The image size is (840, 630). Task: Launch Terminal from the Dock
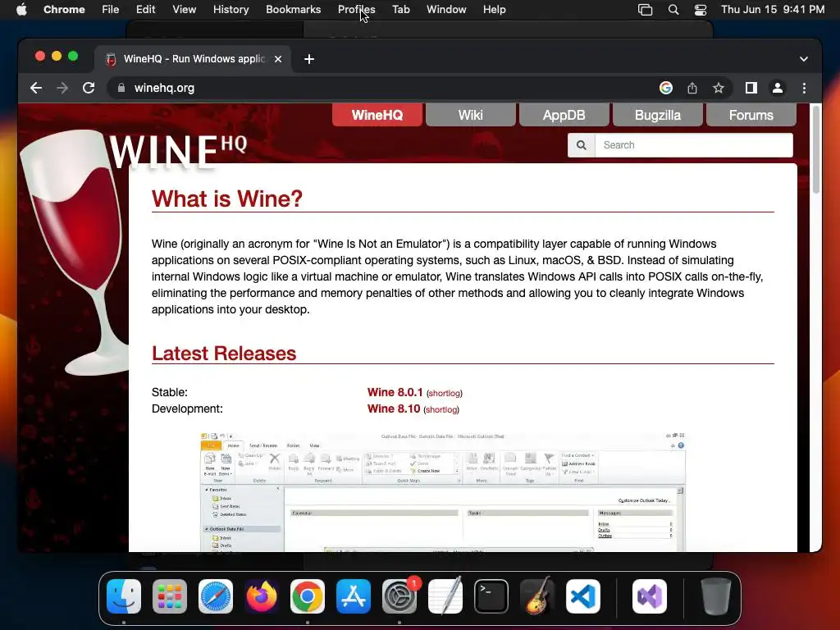tap(491, 596)
